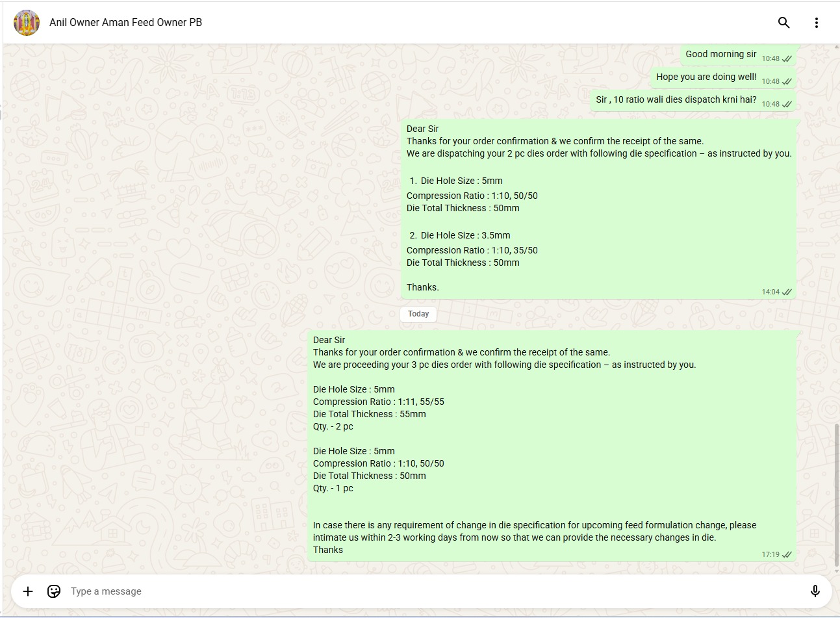This screenshot has height=618, width=840.
Task: Click double-tick receipt on 17:19 message
Action: 787,555
